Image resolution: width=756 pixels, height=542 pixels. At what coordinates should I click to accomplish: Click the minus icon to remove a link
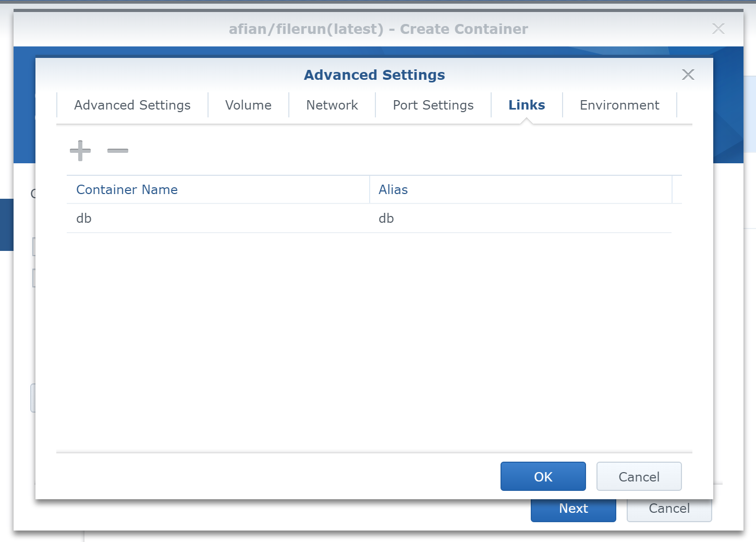[x=118, y=151]
